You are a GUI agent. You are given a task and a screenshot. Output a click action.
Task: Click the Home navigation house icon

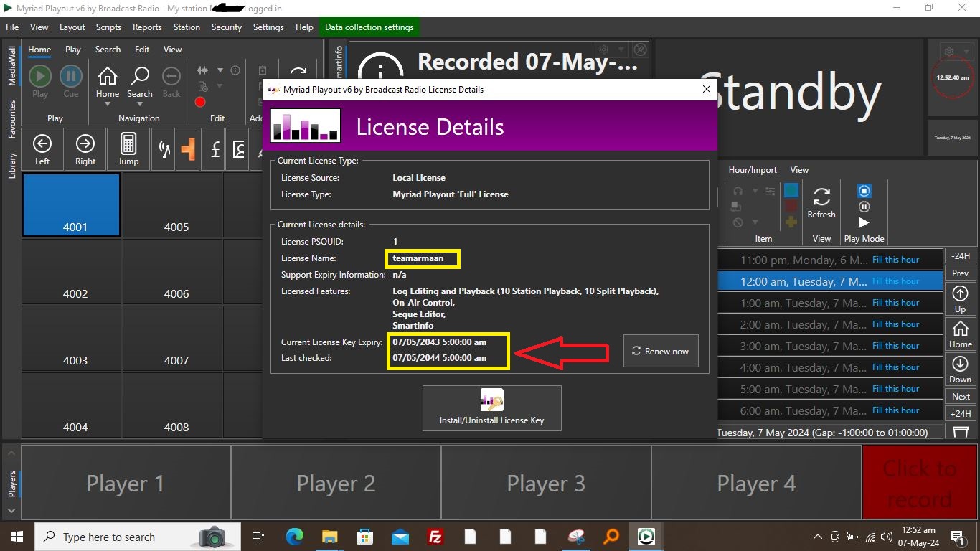pyautogui.click(x=108, y=75)
